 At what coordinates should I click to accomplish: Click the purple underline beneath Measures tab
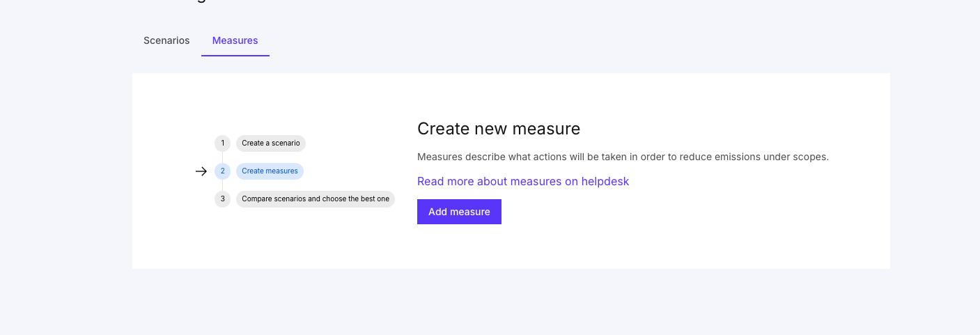[x=235, y=55]
